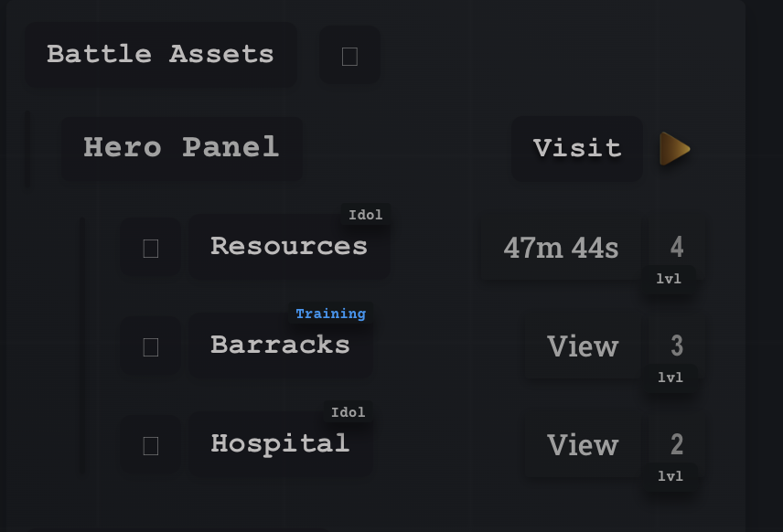
Task: Select the Hero Panel item
Action: coord(181,147)
